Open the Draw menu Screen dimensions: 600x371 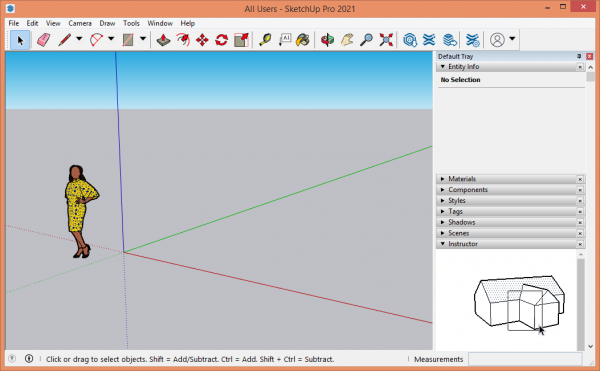pos(107,23)
